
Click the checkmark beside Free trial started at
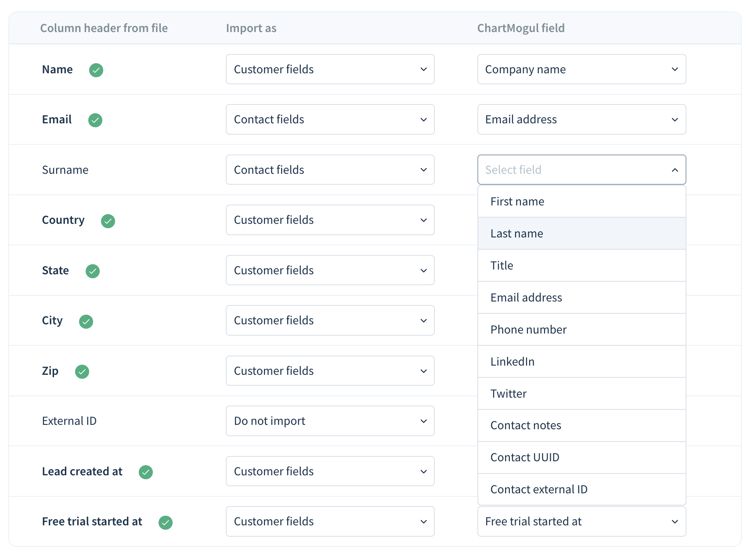(166, 522)
